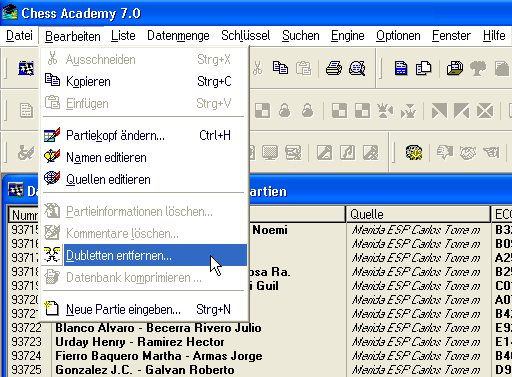Image resolution: width=512 pixels, height=377 pixels.
Task: Open the Liste menu
Action: pyautogui.click(x=123, y=36)
